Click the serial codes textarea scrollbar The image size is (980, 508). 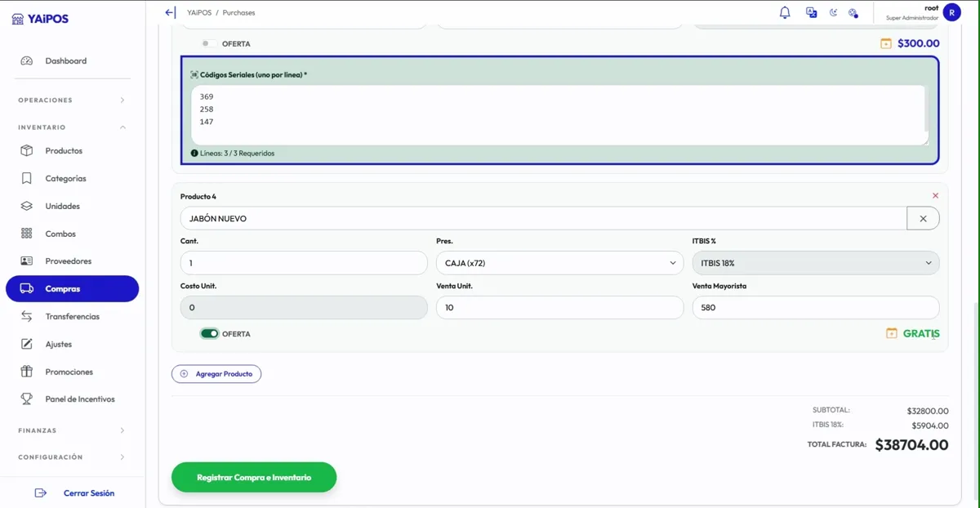(x=926, y=110)
